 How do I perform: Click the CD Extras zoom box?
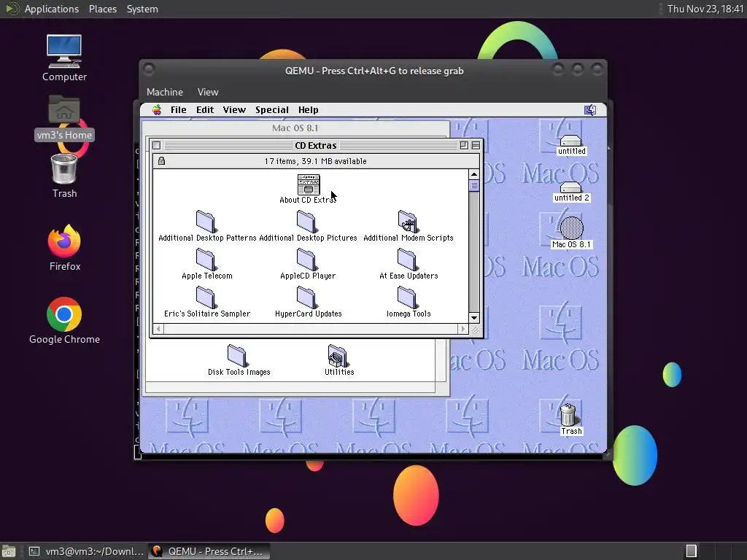click(463, 146)
